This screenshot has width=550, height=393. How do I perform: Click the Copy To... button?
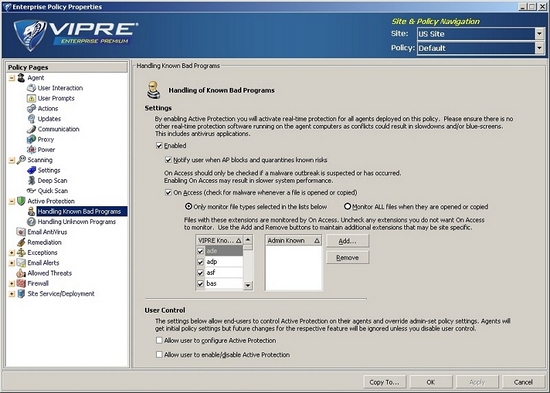pos(384,382)
